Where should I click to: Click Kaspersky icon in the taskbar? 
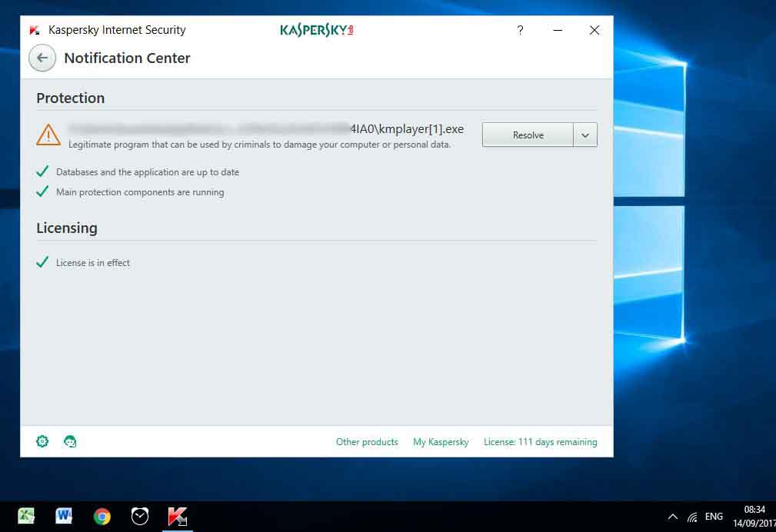pos(178,516)
